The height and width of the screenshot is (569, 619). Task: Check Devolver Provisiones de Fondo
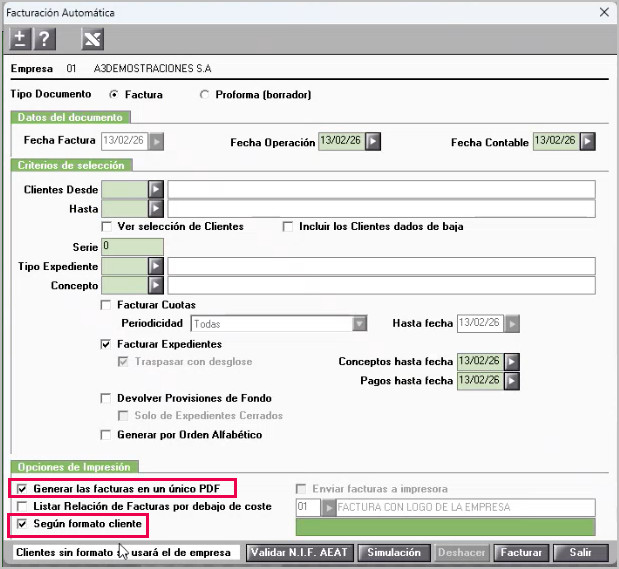tap(106, 398)
